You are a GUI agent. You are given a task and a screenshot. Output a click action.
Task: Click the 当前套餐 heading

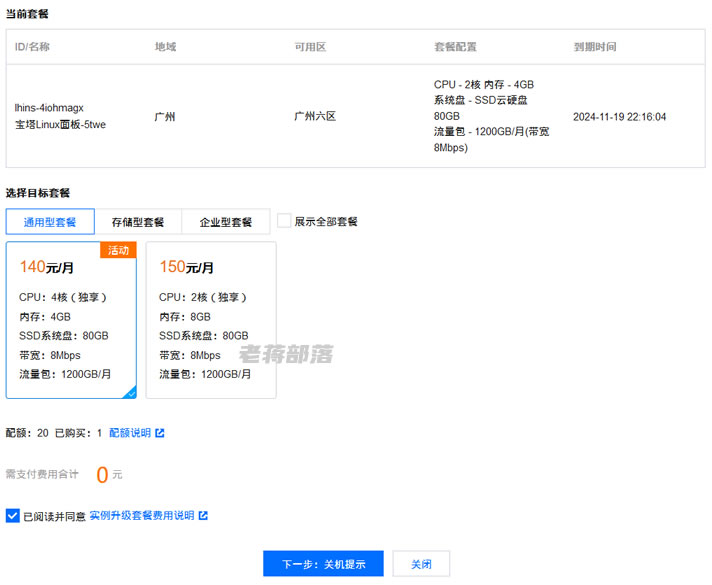click(27, 14)
